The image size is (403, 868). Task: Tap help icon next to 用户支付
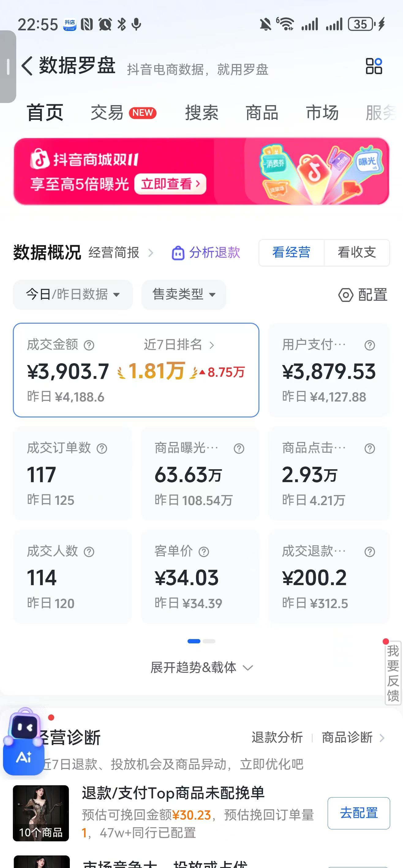pyautogui.click(x=370, y=345)
